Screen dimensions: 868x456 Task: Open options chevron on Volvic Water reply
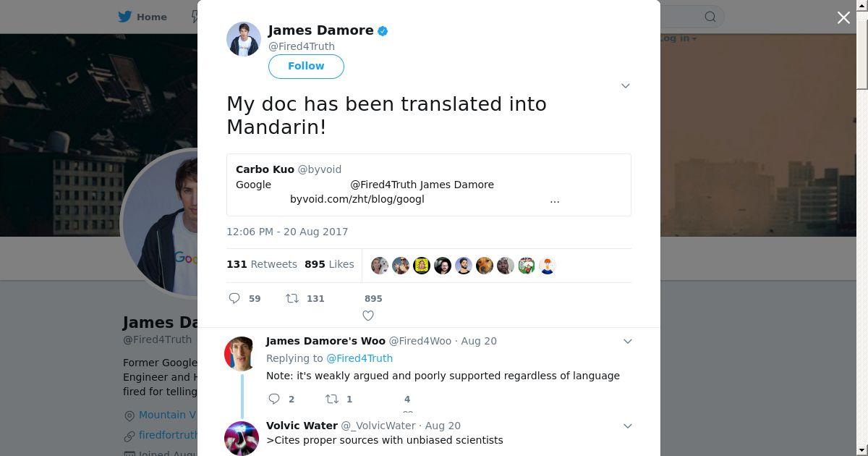(628, 426)
